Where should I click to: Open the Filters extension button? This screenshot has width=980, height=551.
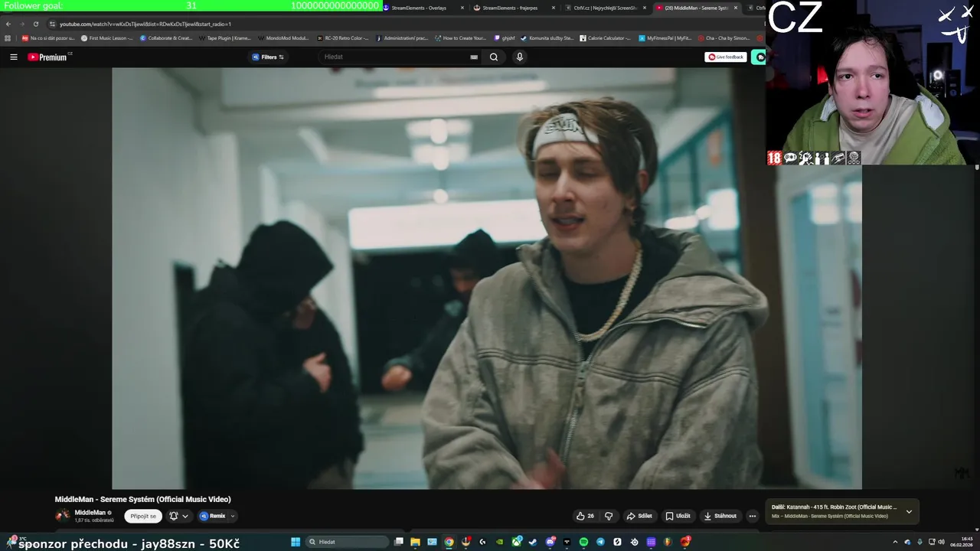click(268, 57)
